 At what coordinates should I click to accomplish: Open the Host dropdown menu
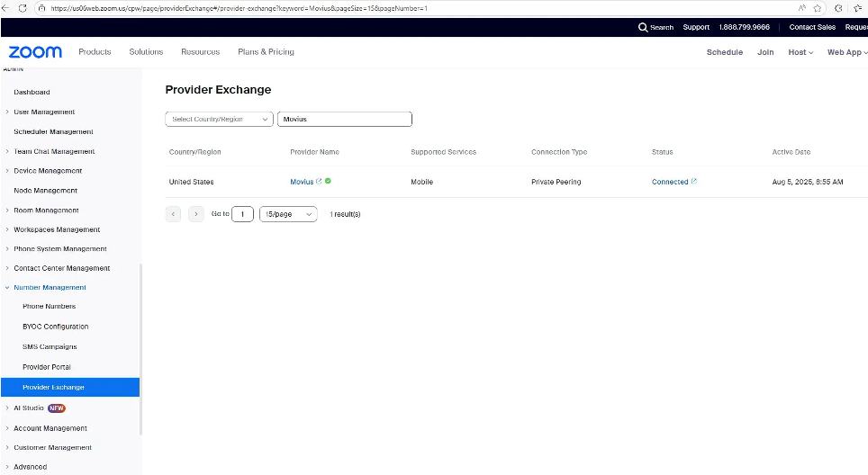801,52
